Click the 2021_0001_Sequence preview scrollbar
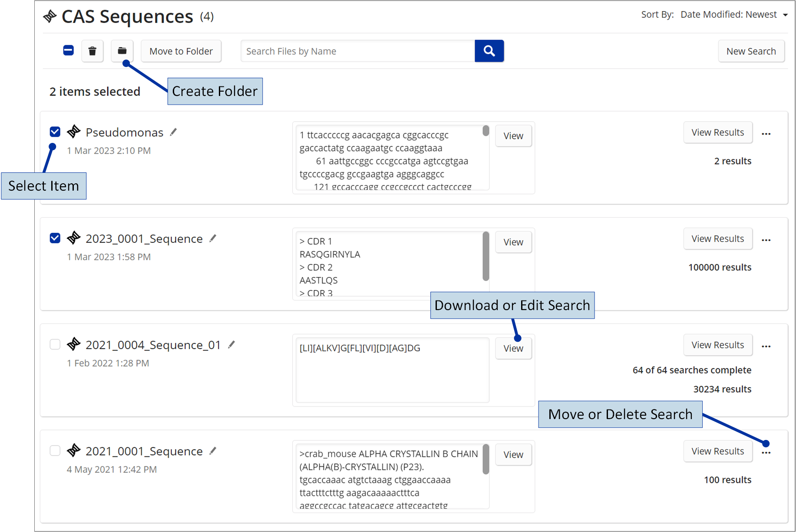 tap(486, 459)
